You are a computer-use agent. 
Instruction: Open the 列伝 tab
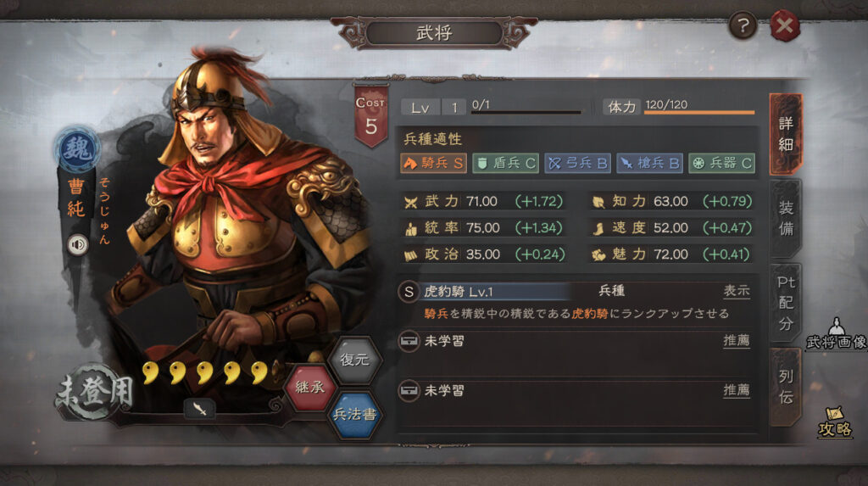(786, 387)
